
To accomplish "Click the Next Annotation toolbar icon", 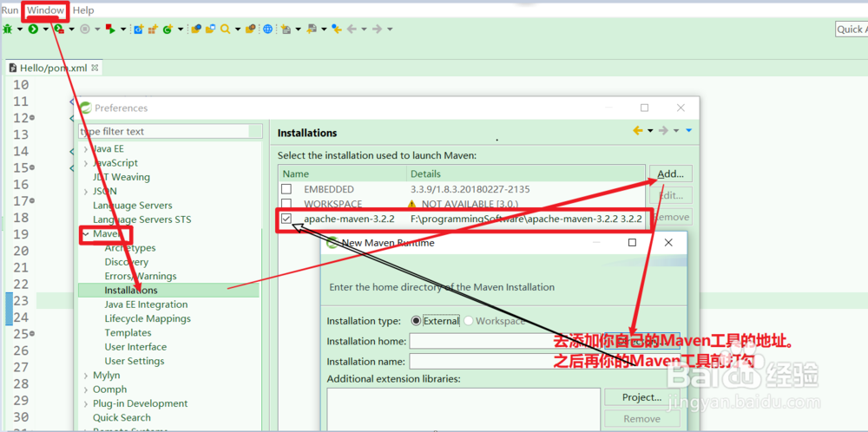I will pyautogui.click(x=286, y=29).
